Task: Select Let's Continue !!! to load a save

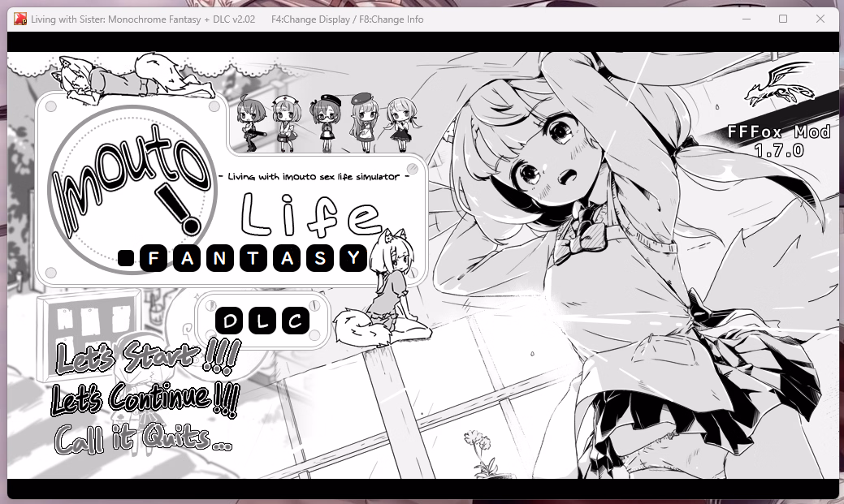Action: (145, 398)
